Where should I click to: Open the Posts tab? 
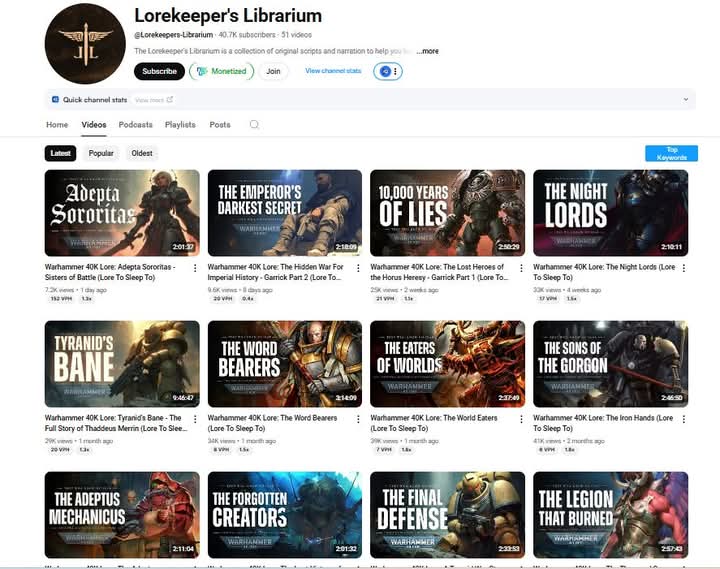tap(220, 124)
